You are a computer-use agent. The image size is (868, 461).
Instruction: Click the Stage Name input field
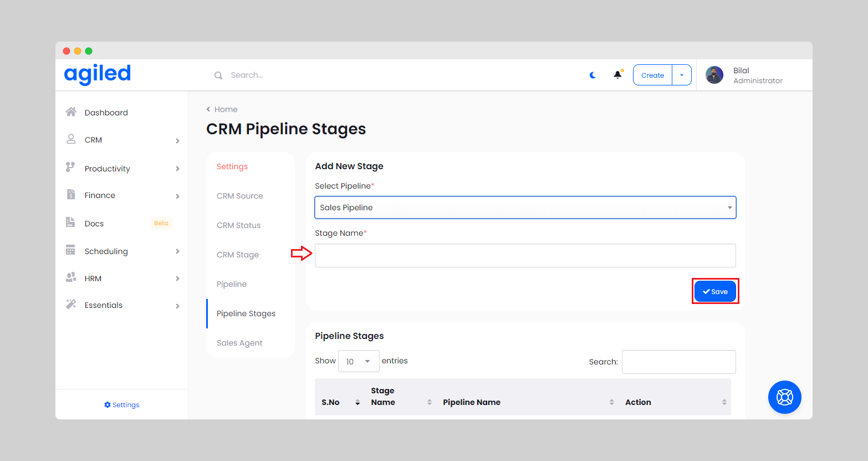[525, 255]
